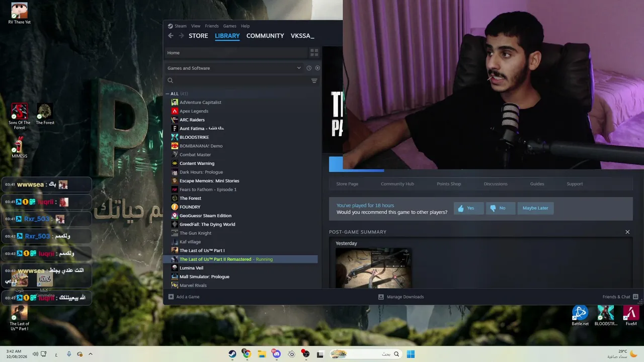Viewport: 644px width, 362px height.
Task: Open the Steam collections grid view icon
Action: pos(314,52)
